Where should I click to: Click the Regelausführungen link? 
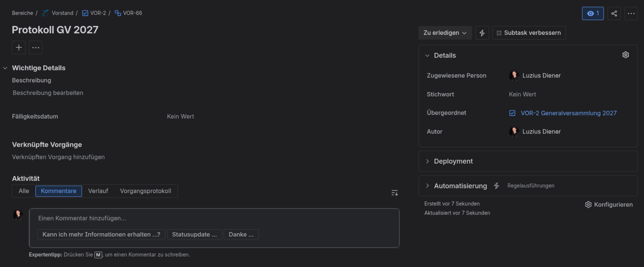(x=531, y=186)
